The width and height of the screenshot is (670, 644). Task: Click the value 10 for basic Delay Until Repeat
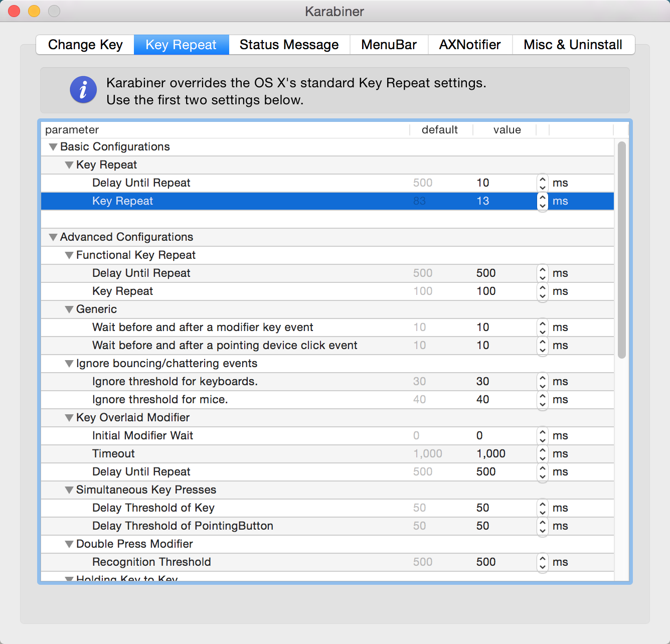pyautogui.click(x=482, y=183)
